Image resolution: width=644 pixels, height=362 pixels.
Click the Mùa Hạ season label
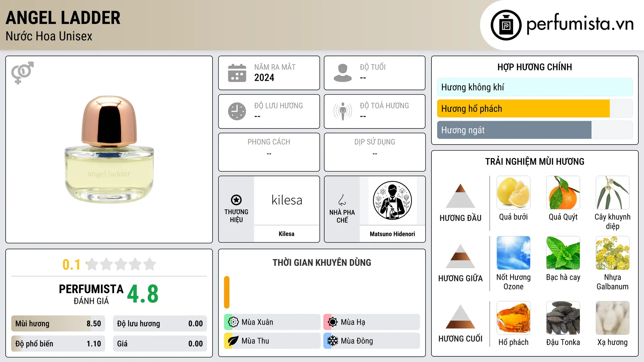[x=353, y=322]
